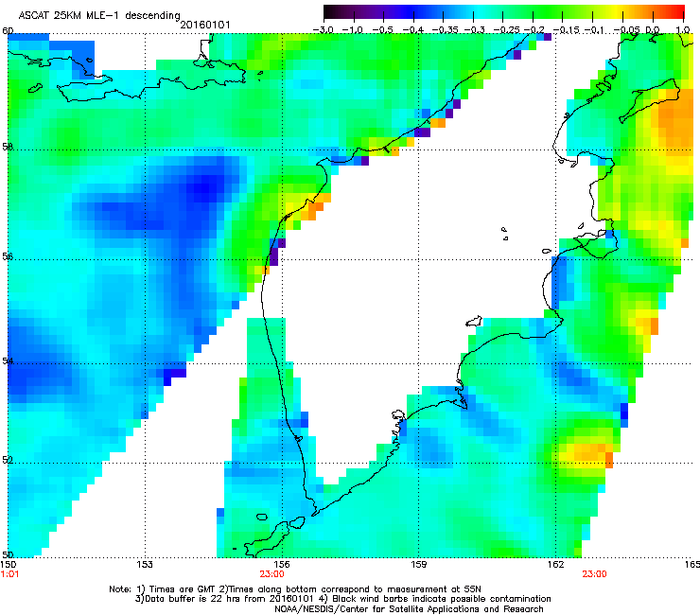The image size is (700, 615).
Task: Click the title 'ASCAT 25KM MLE-1 descending'
Action: point(99,15)
